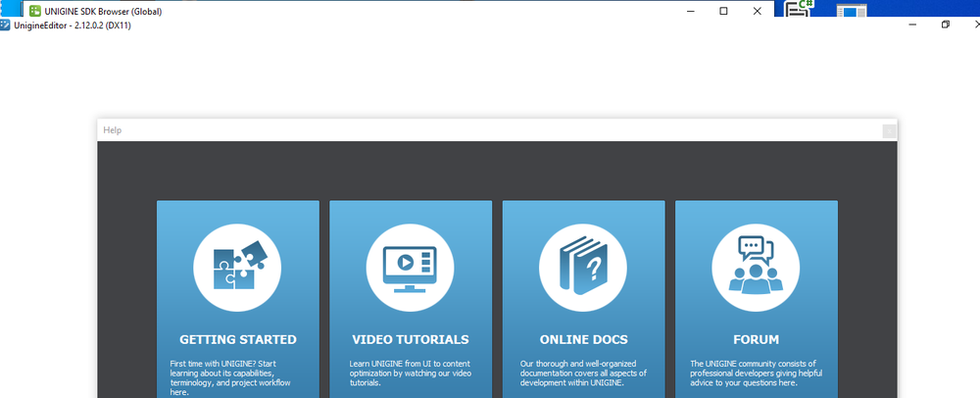This screenshot has height=398, width=980.
Task: Open the ONLINE DOCS heading
Action: (x=583, y=340)
